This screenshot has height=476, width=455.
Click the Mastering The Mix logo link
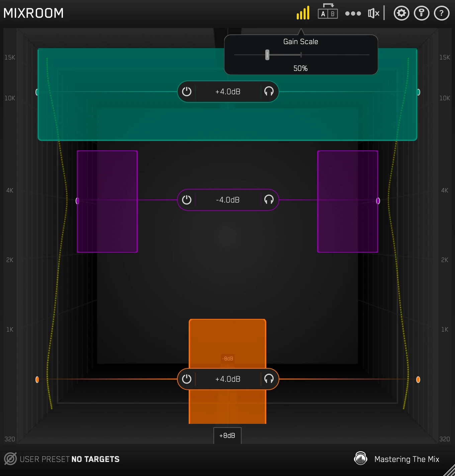click(x=397, y=459)
